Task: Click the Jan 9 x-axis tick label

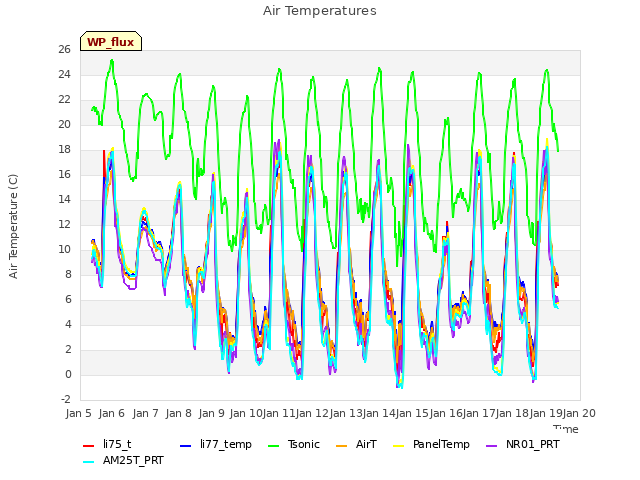Action: click(212, 413)
